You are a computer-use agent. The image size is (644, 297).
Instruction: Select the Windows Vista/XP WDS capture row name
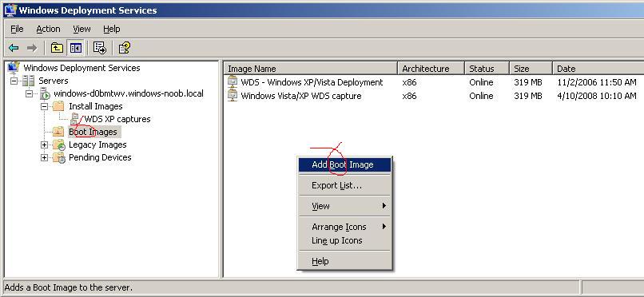[301, 96]
